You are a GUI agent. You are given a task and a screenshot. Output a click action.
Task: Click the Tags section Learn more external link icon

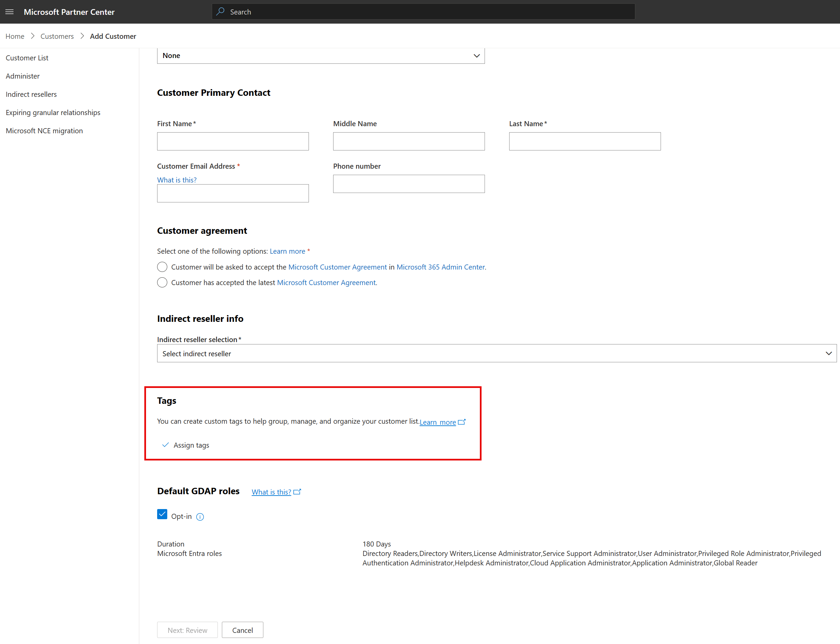[461, 421]
